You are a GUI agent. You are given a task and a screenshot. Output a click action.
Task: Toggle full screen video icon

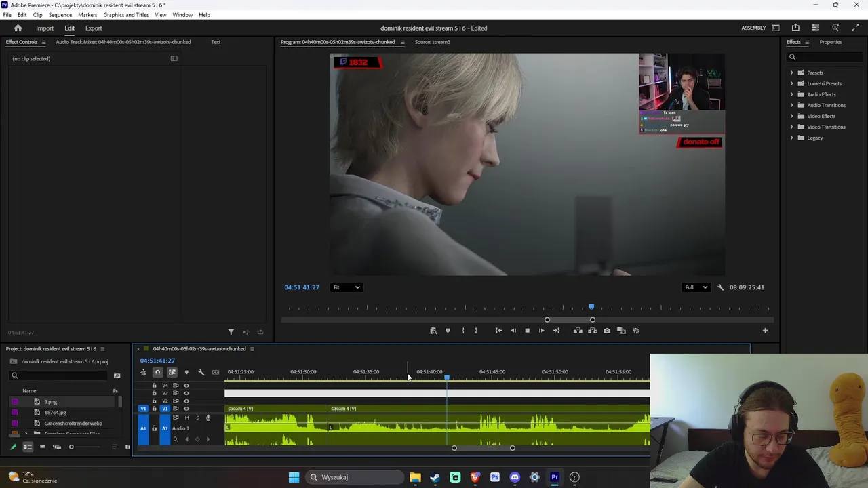pos(855,28)
